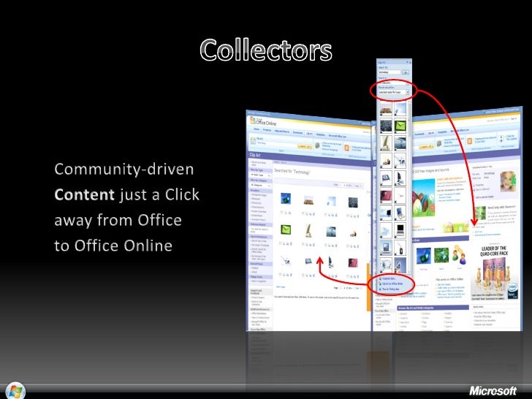The height and width of the screenshot is (399, 532).
Task: Open Categories filter dropdown in left browser
Action: [261, 186]
